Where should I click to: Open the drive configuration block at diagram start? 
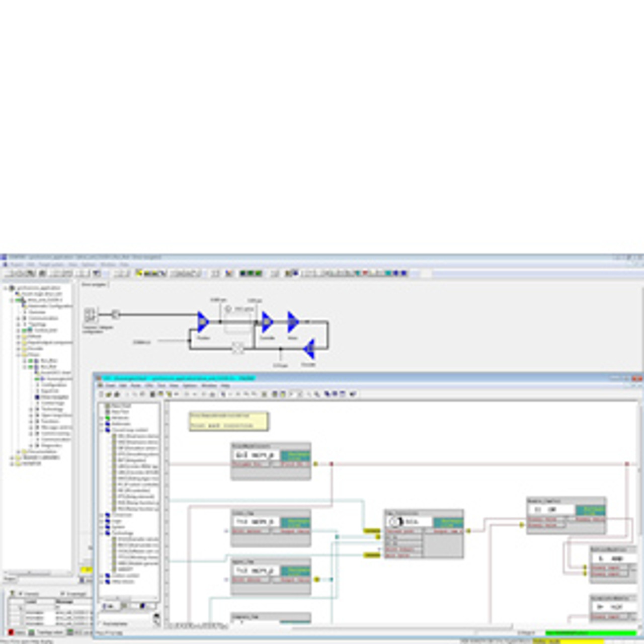[x=90, y=315]
